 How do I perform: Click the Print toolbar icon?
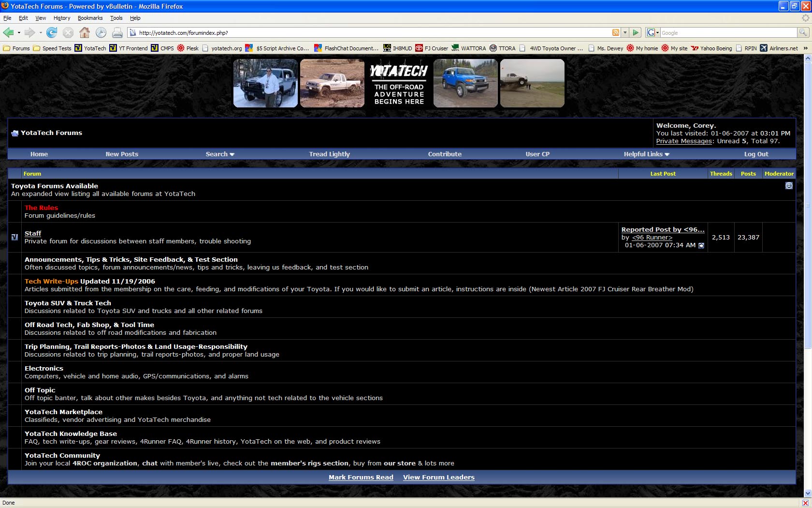pyautogui.click(x=117, y=32)
